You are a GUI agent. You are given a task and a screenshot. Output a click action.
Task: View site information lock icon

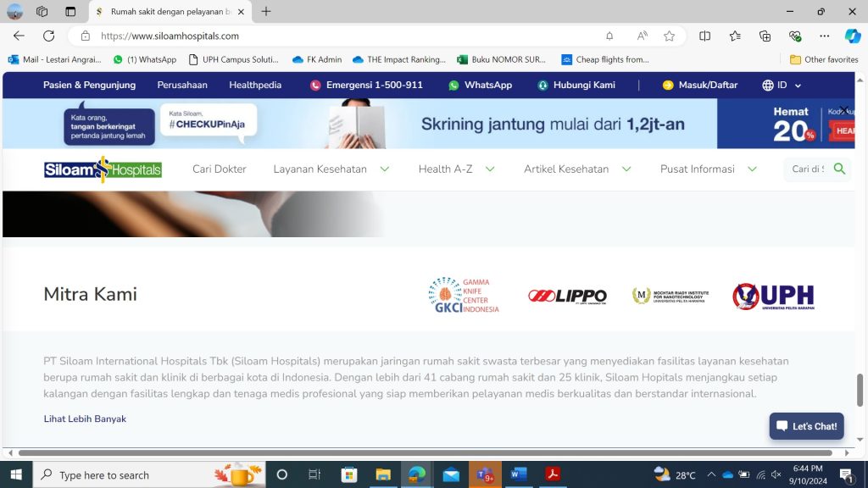[x=86, y=36]
